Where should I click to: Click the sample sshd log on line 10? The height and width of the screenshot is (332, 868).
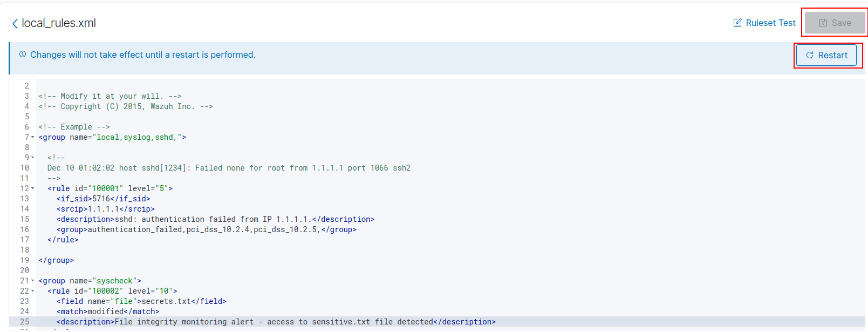pos(229,168)
